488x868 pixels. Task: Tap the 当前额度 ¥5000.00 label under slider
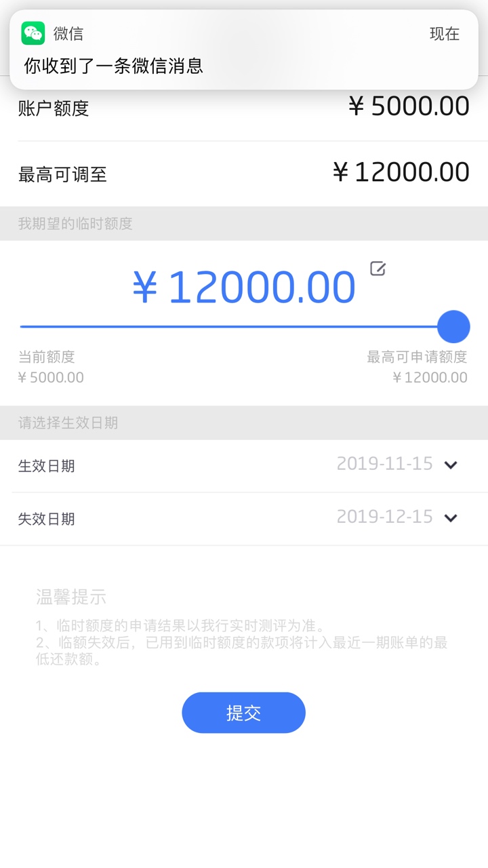pyautogui.click(x=51, y=367)
